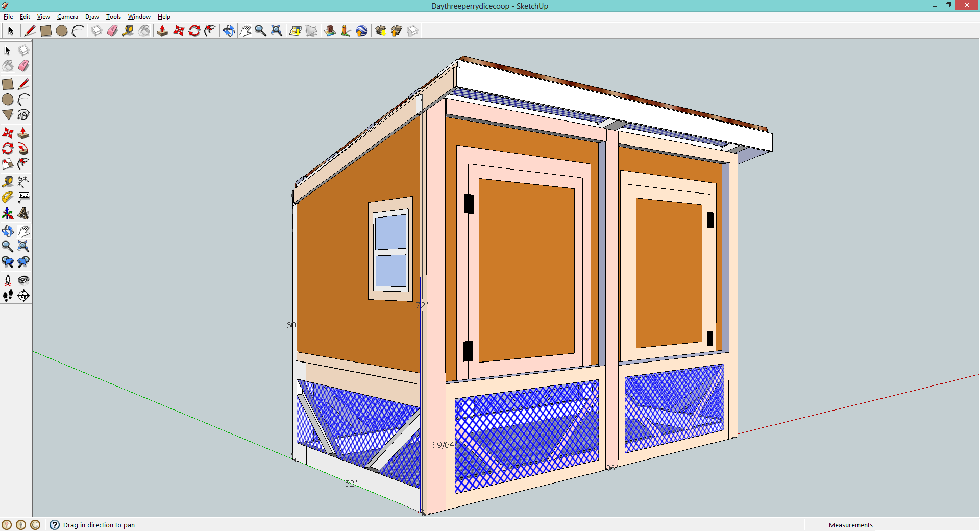
Task: Select the Walk tool footprints icon
Action: pyautogui.click(x=8, y=296)
